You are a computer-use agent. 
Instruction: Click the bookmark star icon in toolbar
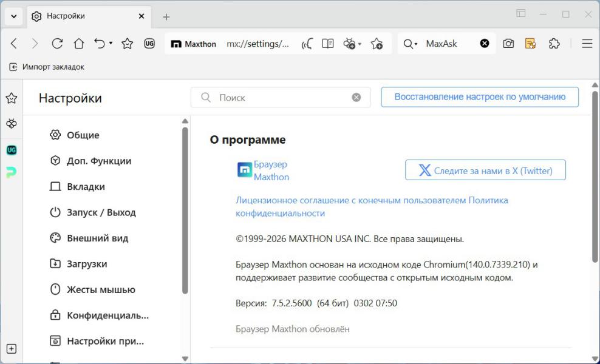[127, 44]
